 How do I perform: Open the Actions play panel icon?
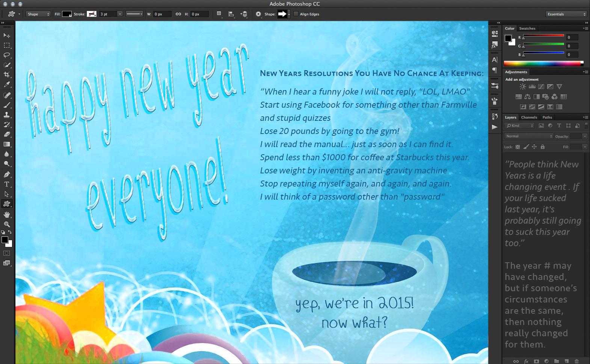click(495, 127)
